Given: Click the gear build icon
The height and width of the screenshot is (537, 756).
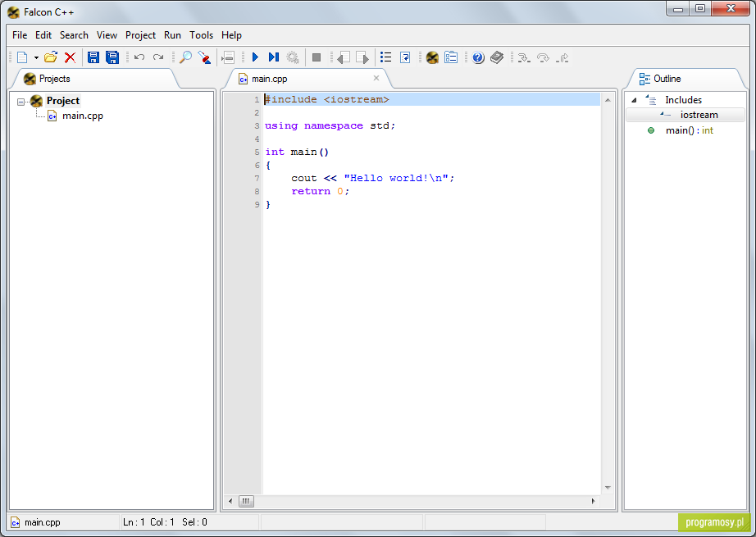Looking at the screenshot, I should [x=293, y=58].
